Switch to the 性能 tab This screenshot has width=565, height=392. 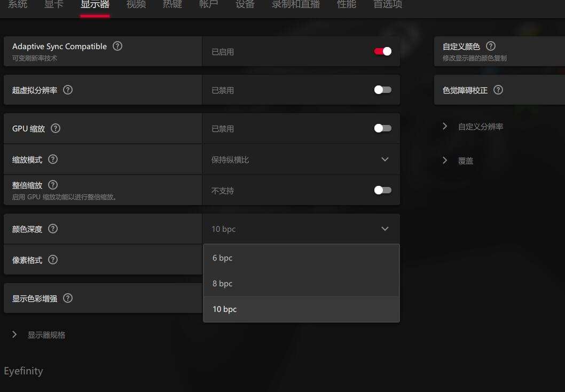[346, 4]
